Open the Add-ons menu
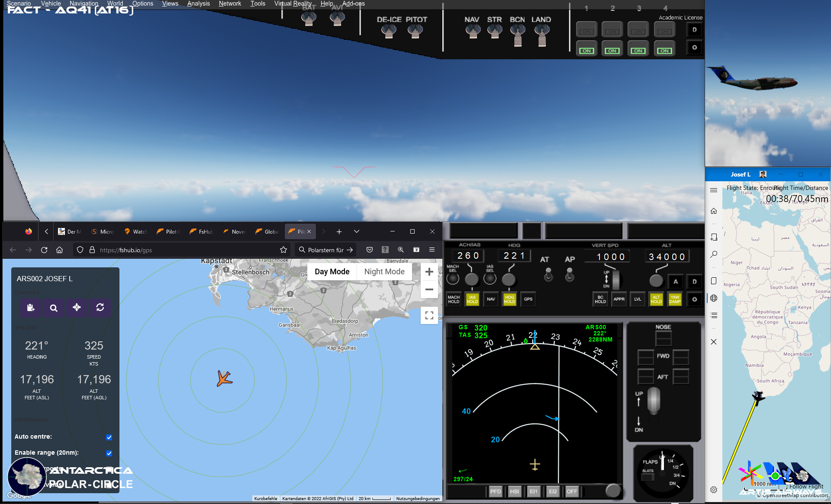Screen dimensions: 831x504 coord(353,3)
